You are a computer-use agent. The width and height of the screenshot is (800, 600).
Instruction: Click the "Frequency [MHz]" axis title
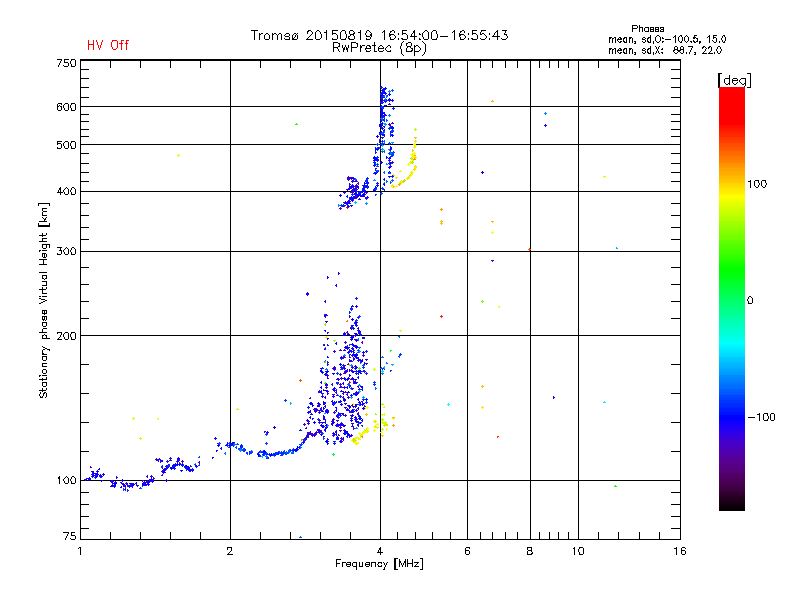(x=379, y=564)
